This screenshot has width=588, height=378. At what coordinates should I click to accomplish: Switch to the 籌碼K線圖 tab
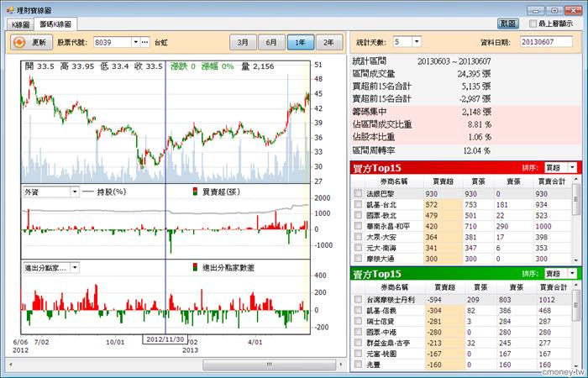[x=55, y=24]
